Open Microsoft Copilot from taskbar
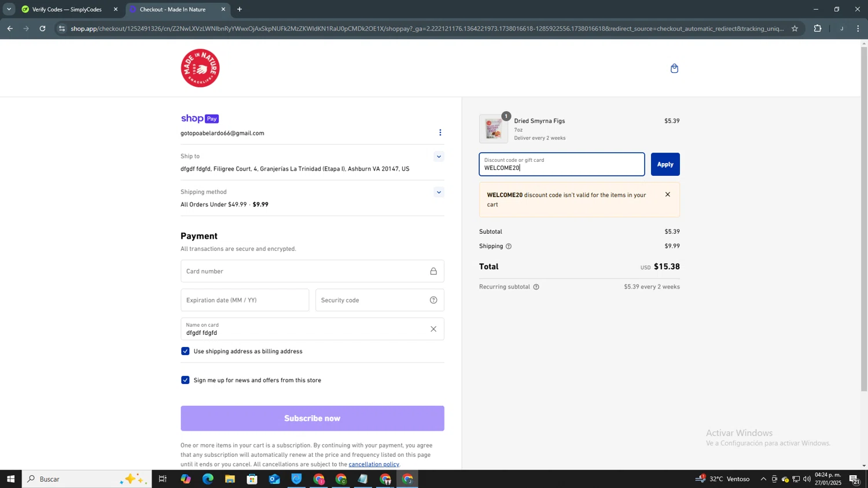 (x=185, y=479)
